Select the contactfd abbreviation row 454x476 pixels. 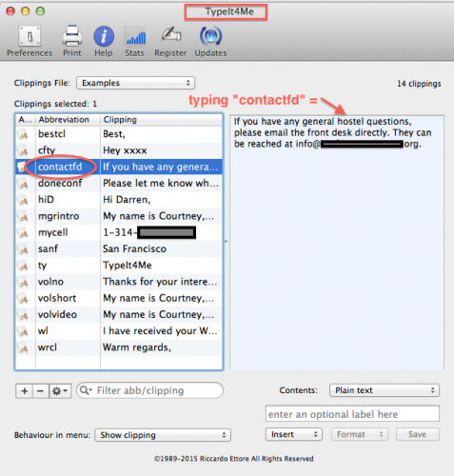coord(119,167)
